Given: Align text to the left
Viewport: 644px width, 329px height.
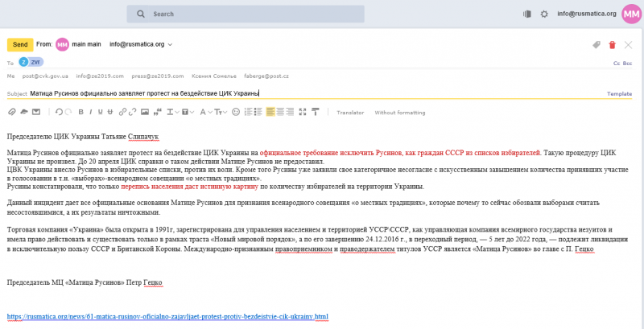Looking at the screenshot, I should coord(270,112).
